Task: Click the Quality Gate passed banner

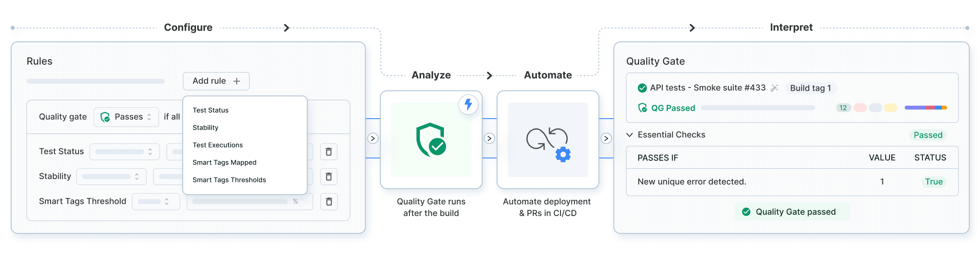Action: (792, 212)
